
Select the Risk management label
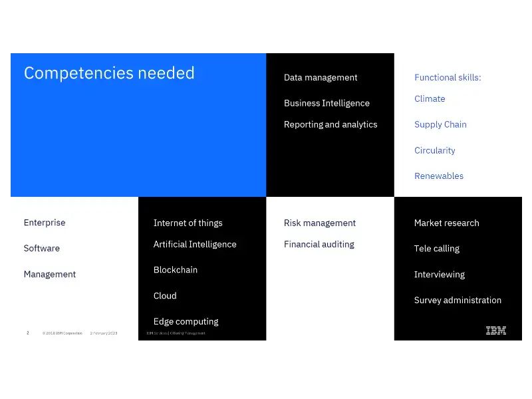point(319,223)
